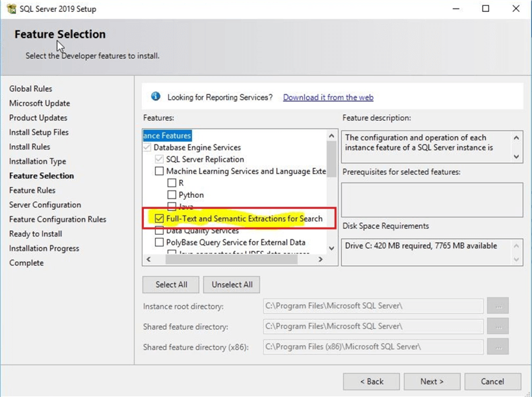Enable Machine Learning Services and Language Extensions
Screen dimensions: 532x397
pyautogui.click(x=158, y=171)
